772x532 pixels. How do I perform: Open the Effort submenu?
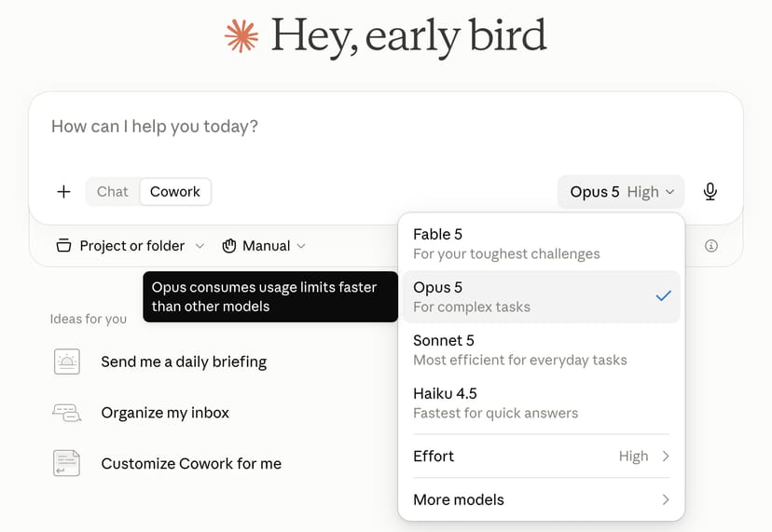pyautogui.click(x=541, y=457)
